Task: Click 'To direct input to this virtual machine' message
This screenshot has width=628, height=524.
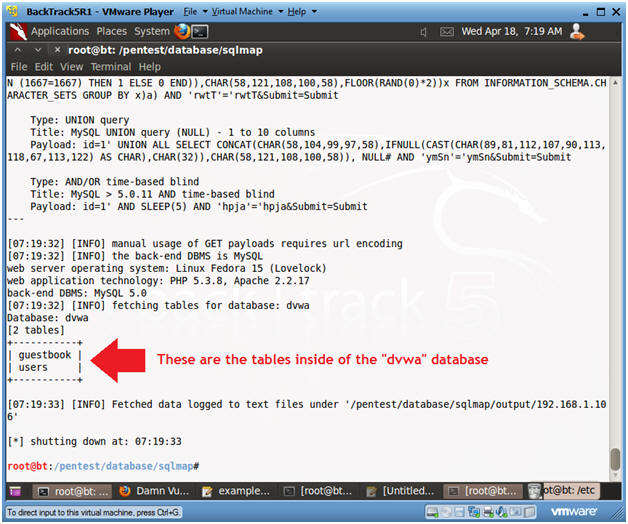Action: (93, 512)
